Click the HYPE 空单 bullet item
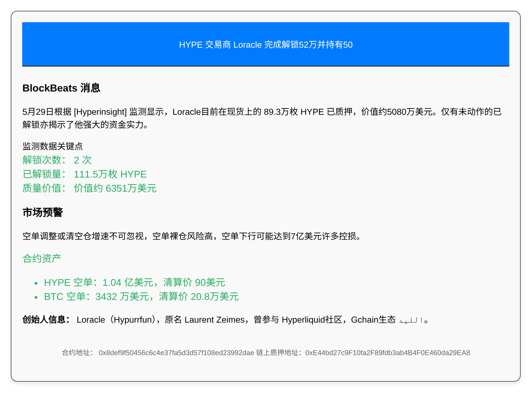This screenshot has width=532, height=393. 135,283
